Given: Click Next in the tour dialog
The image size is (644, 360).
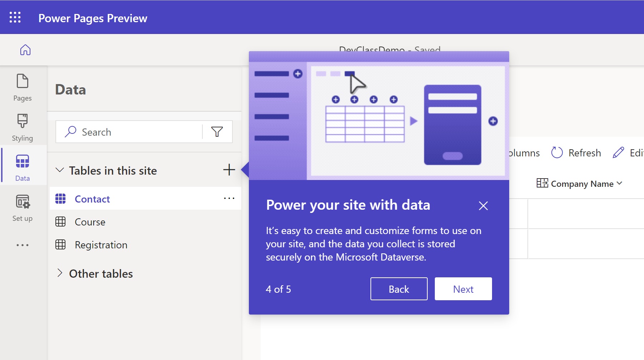Looking at the screenshot, I should point(463,289).
